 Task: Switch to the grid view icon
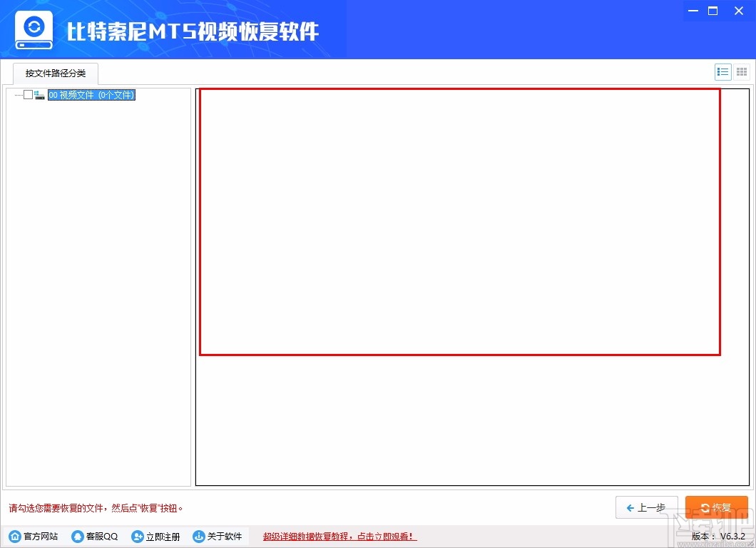click(x=741, y=71)
